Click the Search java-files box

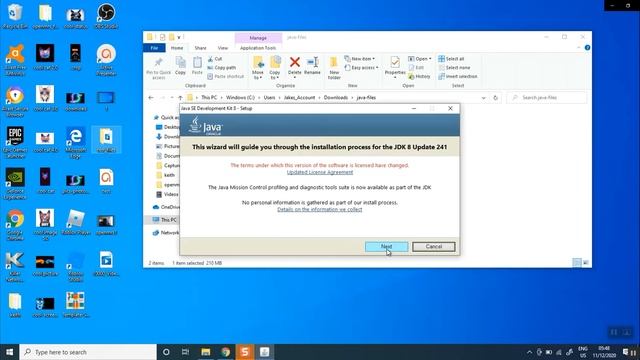[x=547, y=98]
